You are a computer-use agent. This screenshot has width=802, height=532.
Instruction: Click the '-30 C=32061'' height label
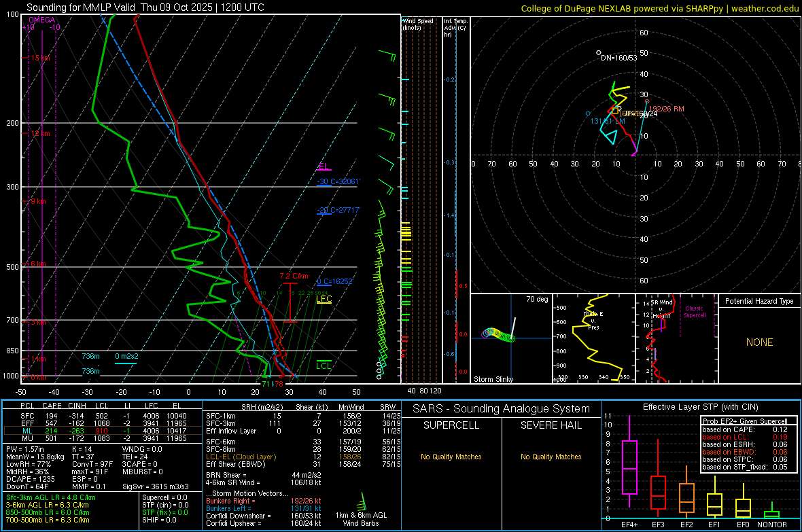point(338,181)
